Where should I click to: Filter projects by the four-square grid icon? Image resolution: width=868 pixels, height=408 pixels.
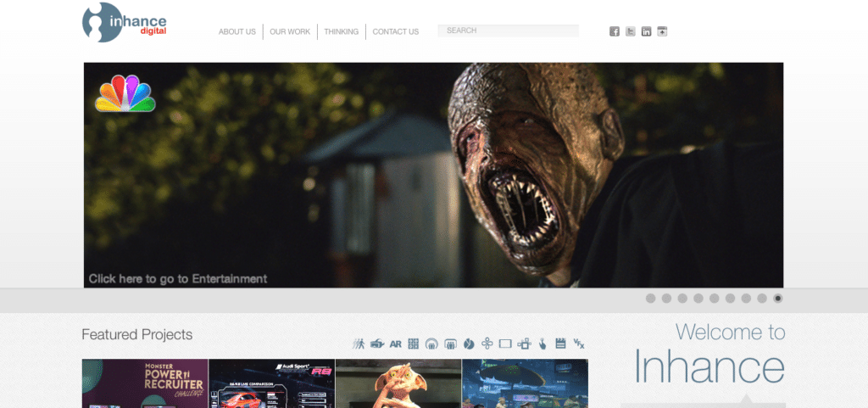coord(414,344)
